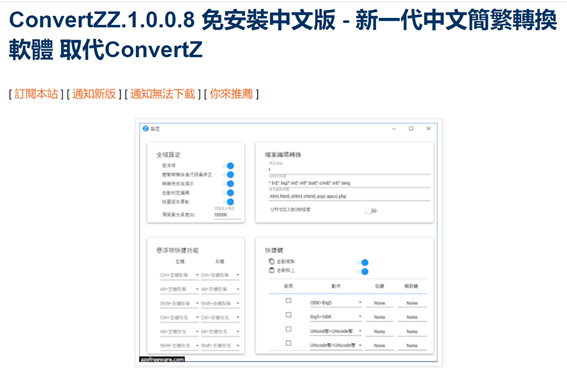Screen dimensions: 567x368
Task: Follow the 你來推薦 link
Action: click(231, 94)
